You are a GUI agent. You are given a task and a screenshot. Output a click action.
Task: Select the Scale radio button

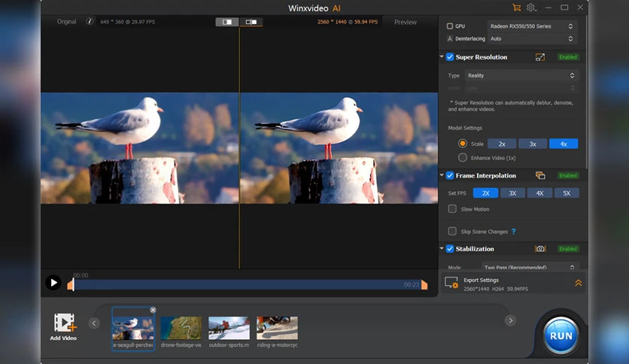coord(463,144)
